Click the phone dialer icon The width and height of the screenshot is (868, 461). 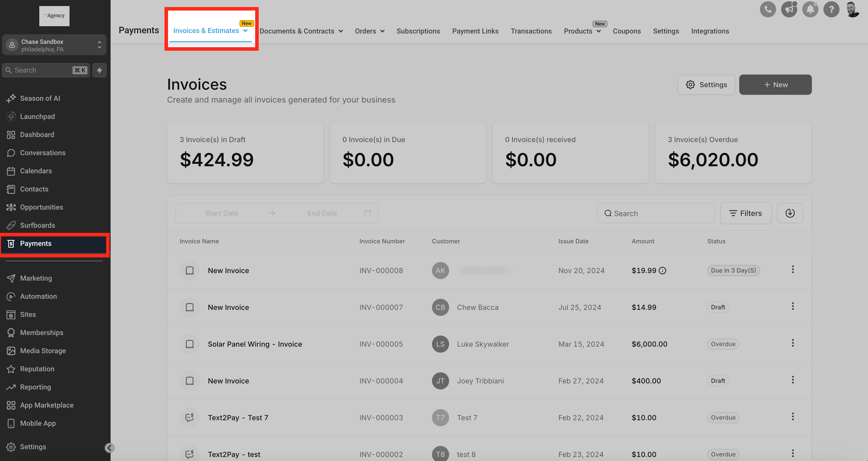point(767,9)
